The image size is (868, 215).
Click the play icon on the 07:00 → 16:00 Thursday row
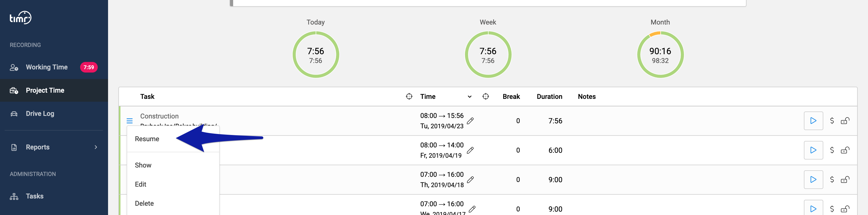[813, 180]
